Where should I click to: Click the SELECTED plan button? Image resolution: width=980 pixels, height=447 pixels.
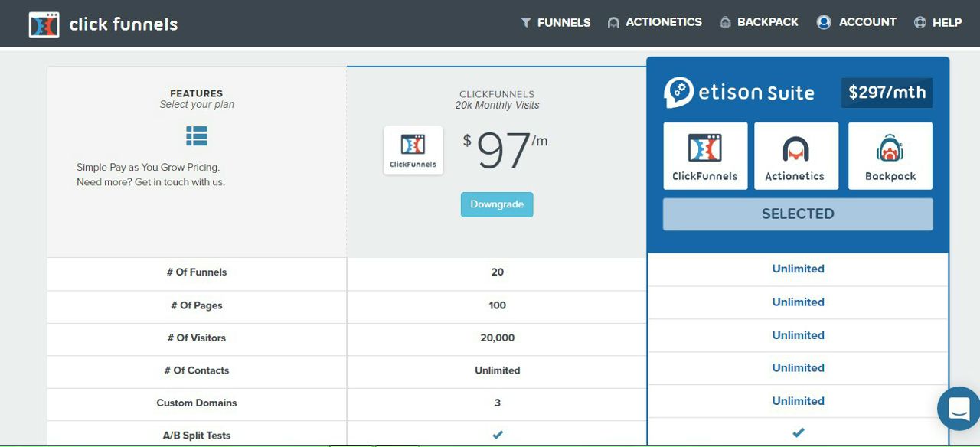coord(798,214)
